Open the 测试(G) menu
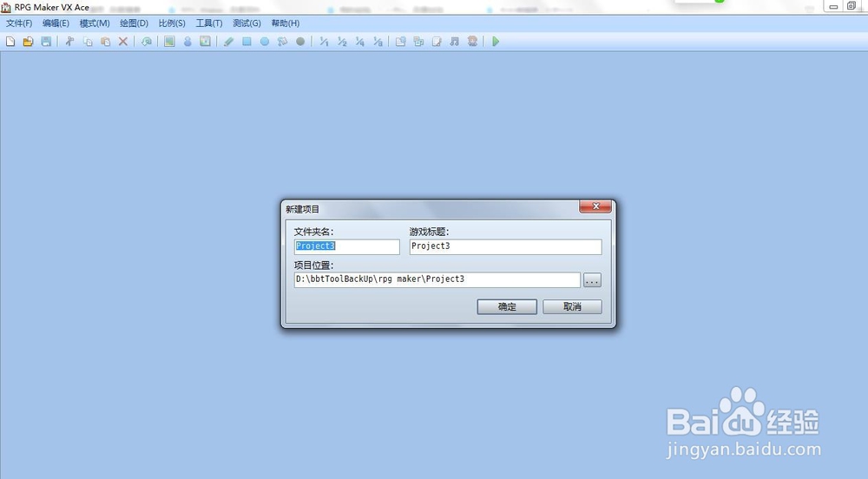The height and width of the screenshot is (479, 868). [247, 23]
